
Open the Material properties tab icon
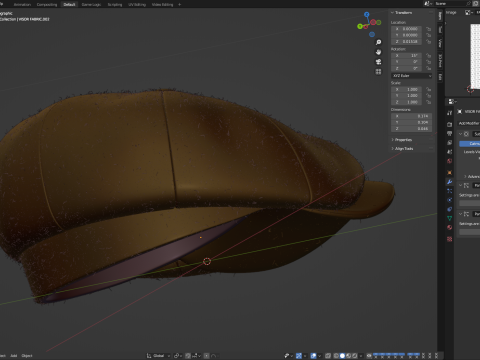[x=450, y=228]
